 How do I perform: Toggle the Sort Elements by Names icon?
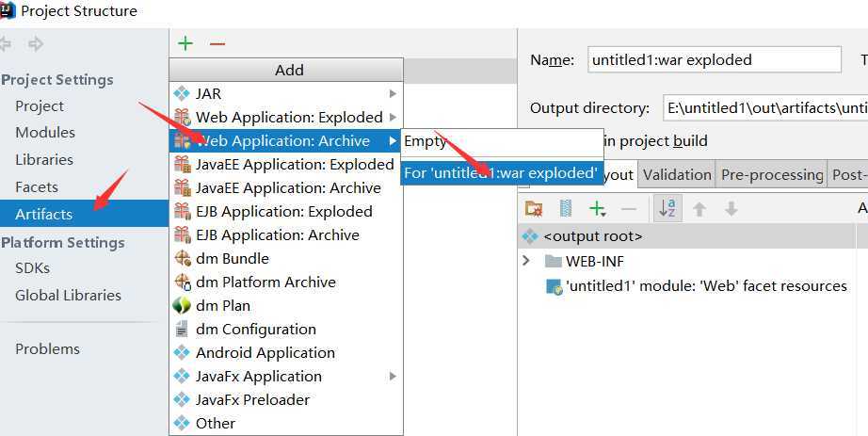pos(667,208)
